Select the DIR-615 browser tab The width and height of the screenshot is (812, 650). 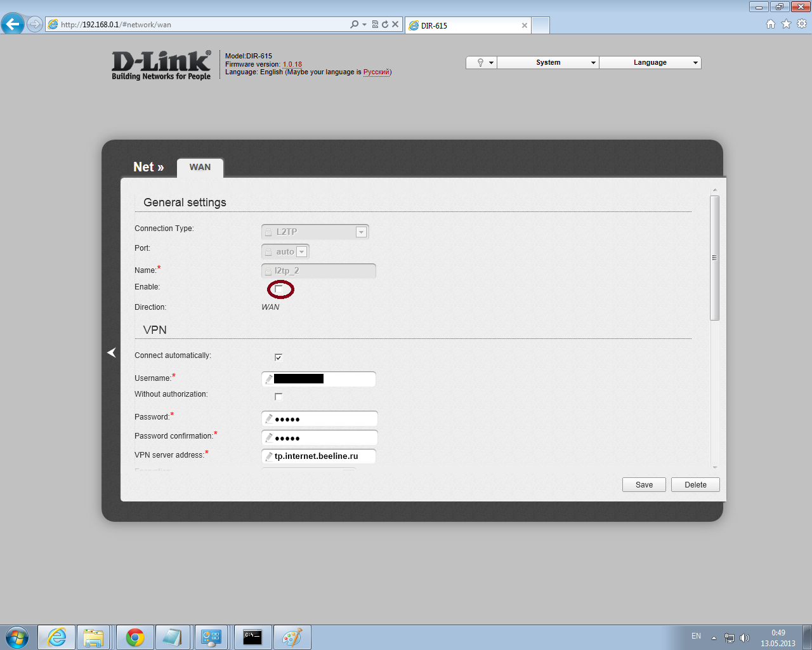click(x=468, y=25)
